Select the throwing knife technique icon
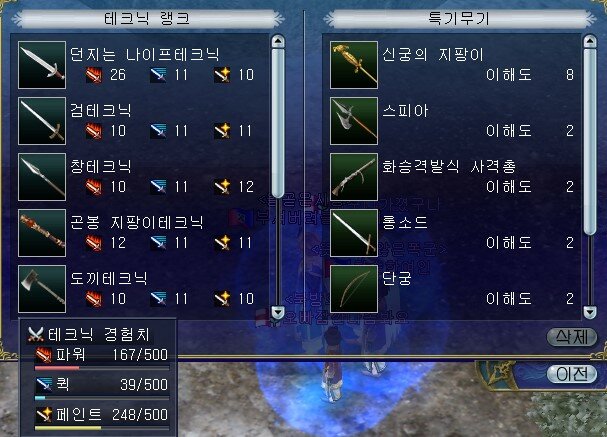This screenshot has width=607, height=437. coord(42,65)
